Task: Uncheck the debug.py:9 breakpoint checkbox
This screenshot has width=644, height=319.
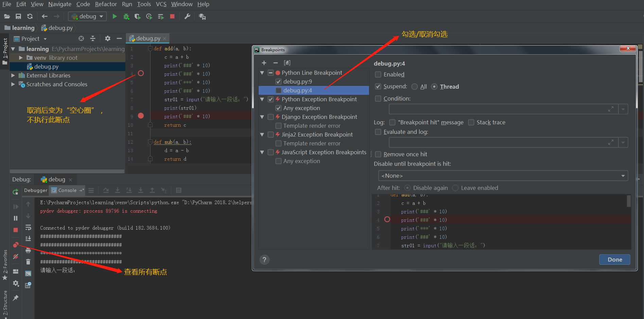Action: [278, 82]
